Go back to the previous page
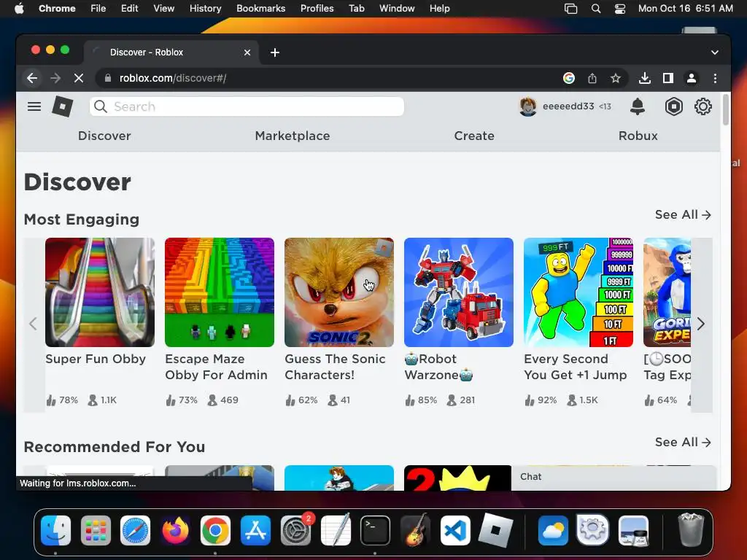747x560 pixels. pyautogui.click(x=32, y=78)
